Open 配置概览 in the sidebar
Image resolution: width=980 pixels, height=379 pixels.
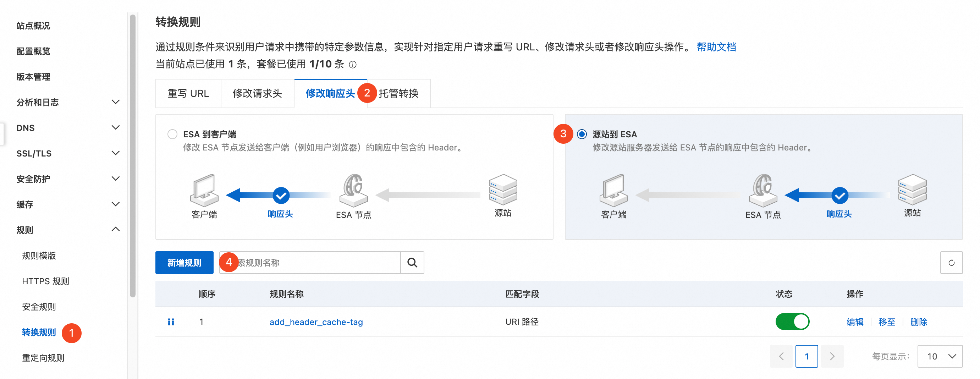pos(33,51)
